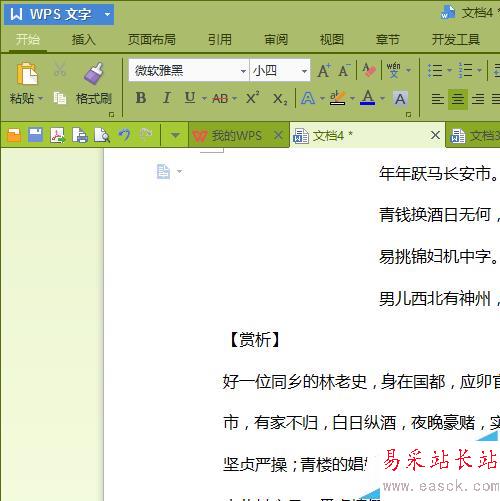Screen dimensions: 500x501
Task: Apply superscript X² formatting
Action: click(252, 98)
